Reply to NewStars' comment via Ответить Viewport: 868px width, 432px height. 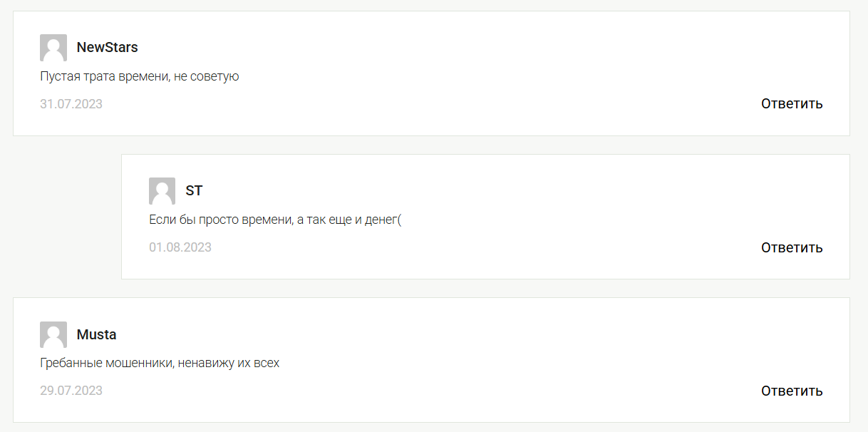coord(792,104)
